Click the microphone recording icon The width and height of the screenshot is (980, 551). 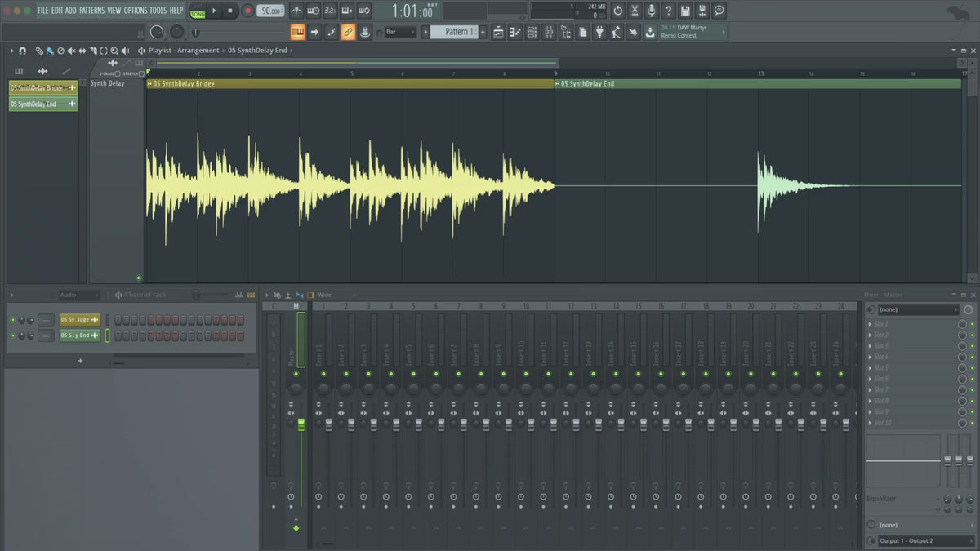coord(651,11)
